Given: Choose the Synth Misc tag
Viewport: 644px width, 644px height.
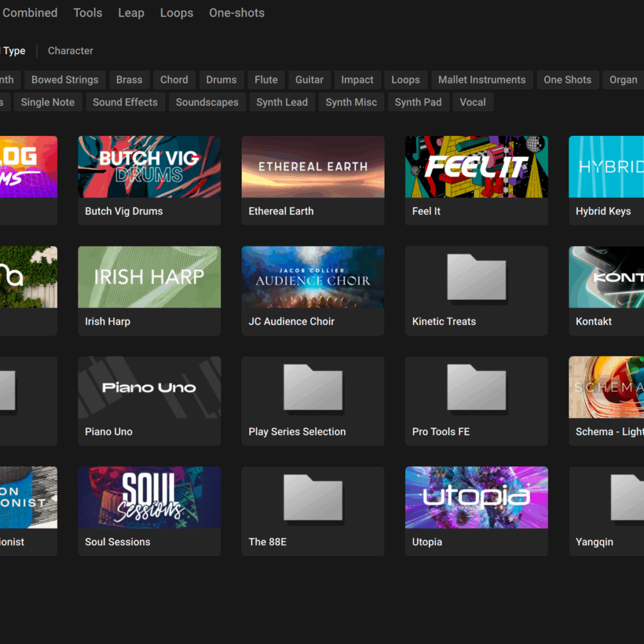Looking at the screenshot, I should point(351,103).
